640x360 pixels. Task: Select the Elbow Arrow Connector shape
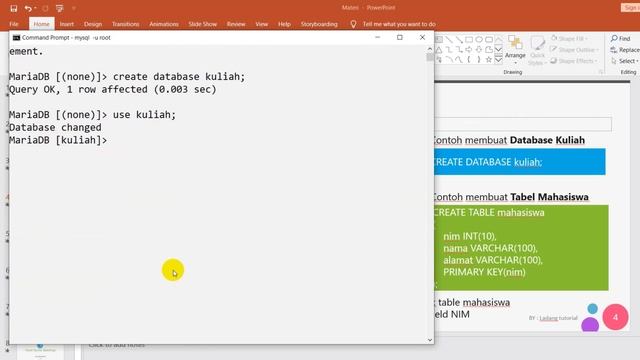coord(459,50)
